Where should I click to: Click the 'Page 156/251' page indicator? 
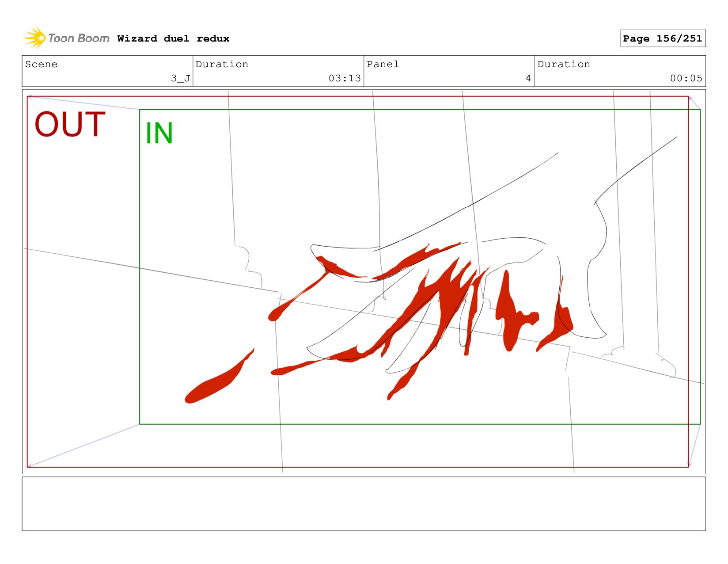[663, 38]
